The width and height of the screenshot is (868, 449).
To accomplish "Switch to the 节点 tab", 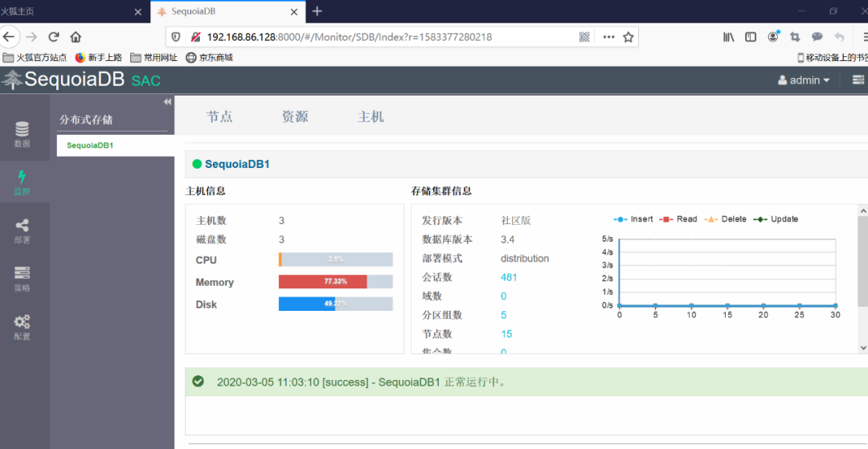I will [219, 116].
